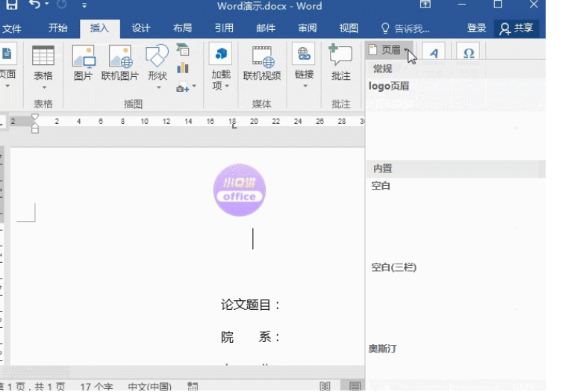Click the Redo icon in quick access

coord(61,4)
